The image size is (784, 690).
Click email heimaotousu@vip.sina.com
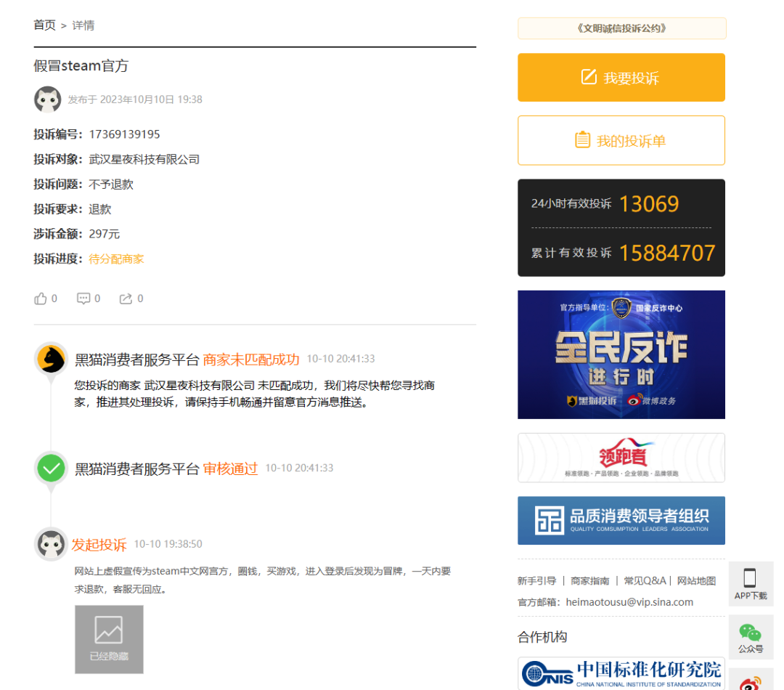(x=629, y=602)
